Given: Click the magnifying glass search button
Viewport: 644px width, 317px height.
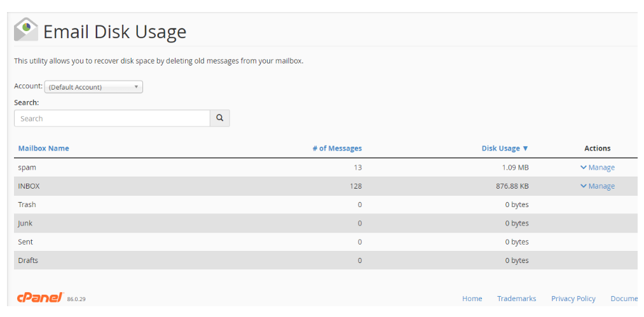Looking at the screenshot, I should tap(220, 118).
